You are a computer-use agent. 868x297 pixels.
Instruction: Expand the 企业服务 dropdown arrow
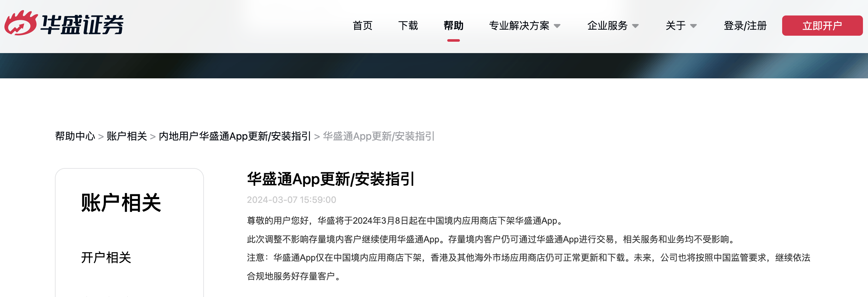tap(635, 25)
